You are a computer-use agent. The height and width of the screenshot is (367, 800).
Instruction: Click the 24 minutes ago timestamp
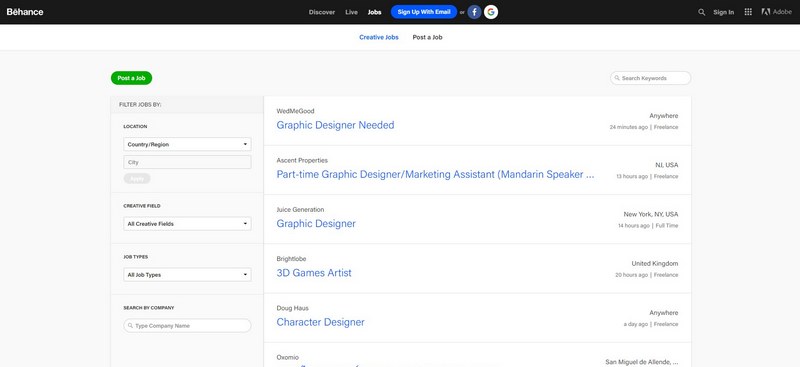(x=629, y=127)
